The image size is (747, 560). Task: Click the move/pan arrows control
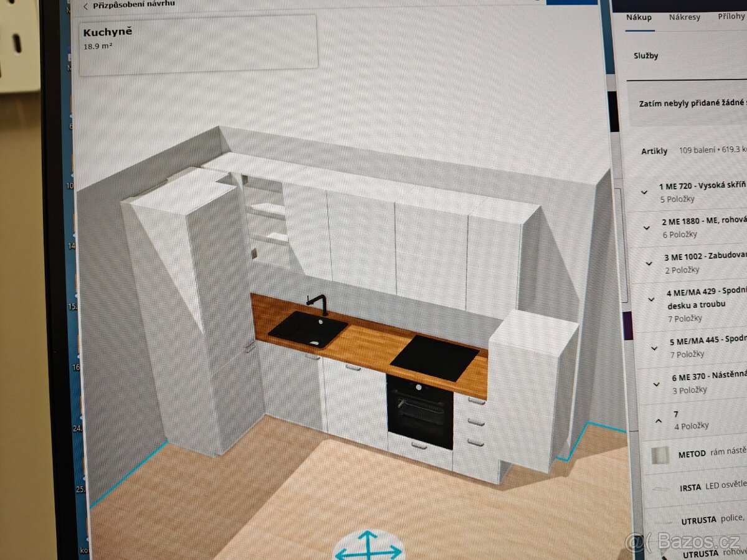click(x=369, y=548)
